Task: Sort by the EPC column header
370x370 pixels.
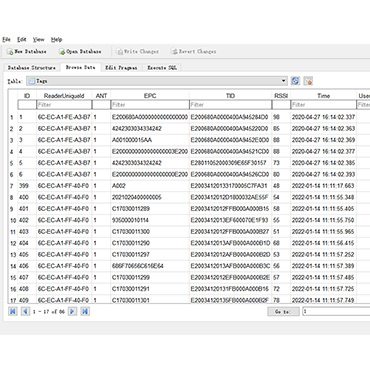Action: 150,96
